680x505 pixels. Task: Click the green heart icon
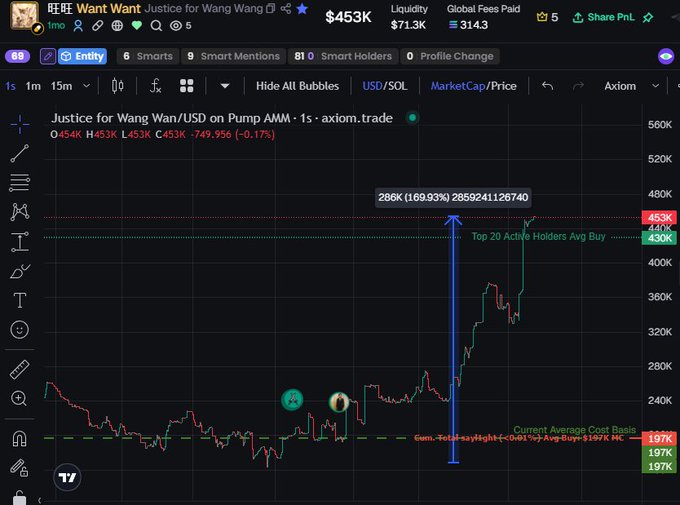pos(137,26)
